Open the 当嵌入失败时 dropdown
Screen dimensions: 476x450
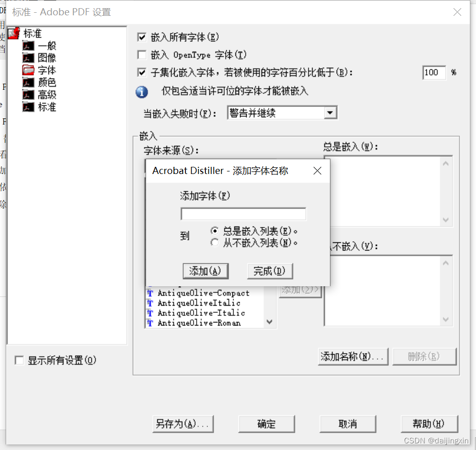coord(330,113)
